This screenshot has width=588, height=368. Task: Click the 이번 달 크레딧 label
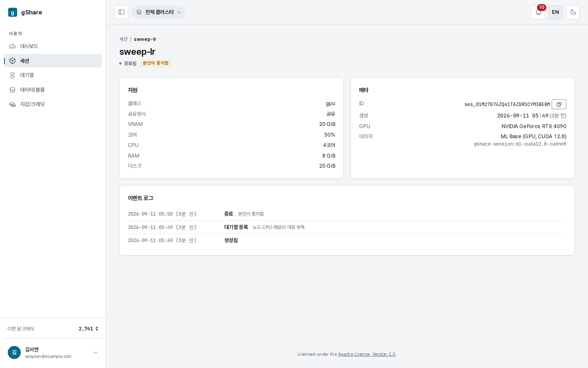(21, 329)
